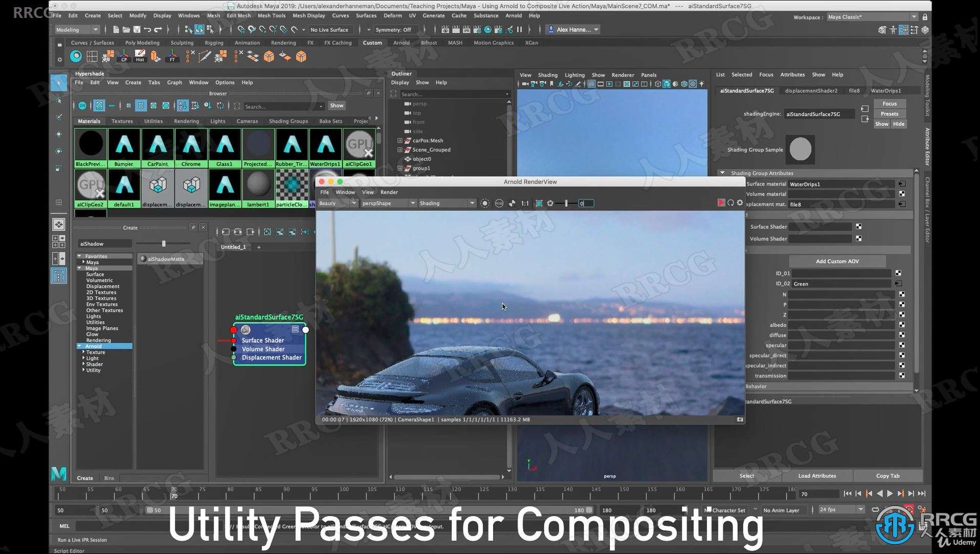Select the CarPaint material swatch in Hypershade
The width and height of the screenshot is (980, 554).
click(157, 148)
